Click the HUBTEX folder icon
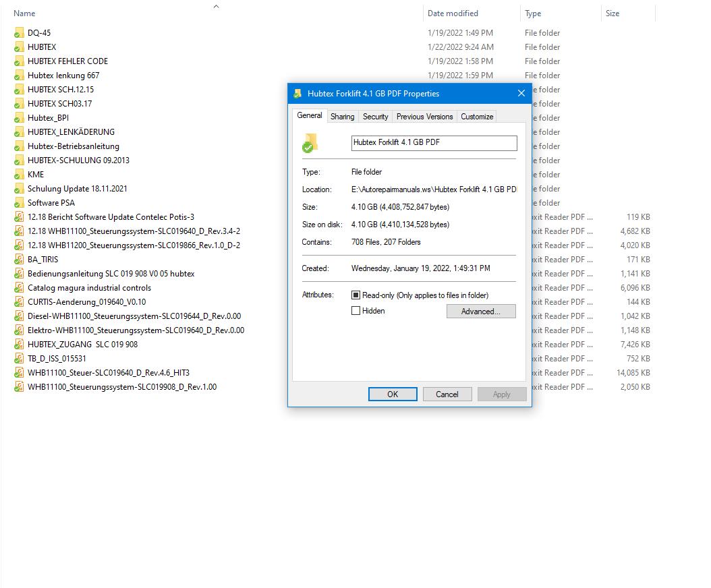 19,47
